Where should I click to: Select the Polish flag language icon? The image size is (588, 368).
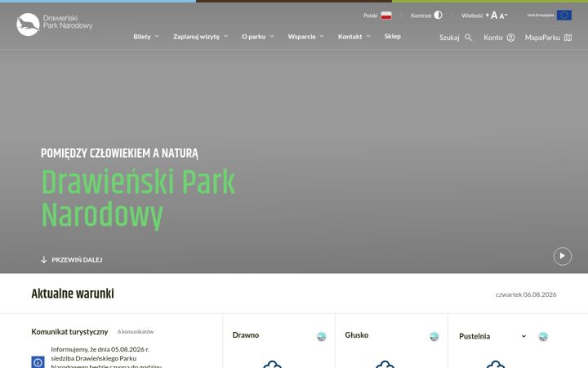point(386,16)
